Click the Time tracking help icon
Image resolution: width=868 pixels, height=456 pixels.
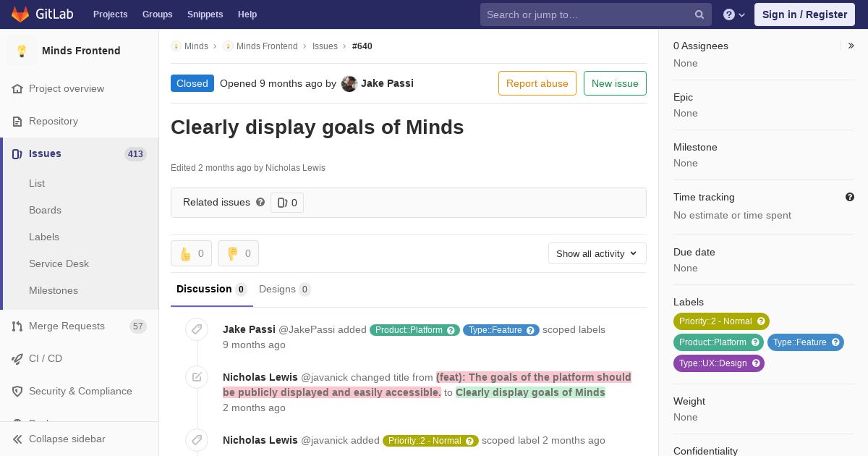(x=850, y=197)
